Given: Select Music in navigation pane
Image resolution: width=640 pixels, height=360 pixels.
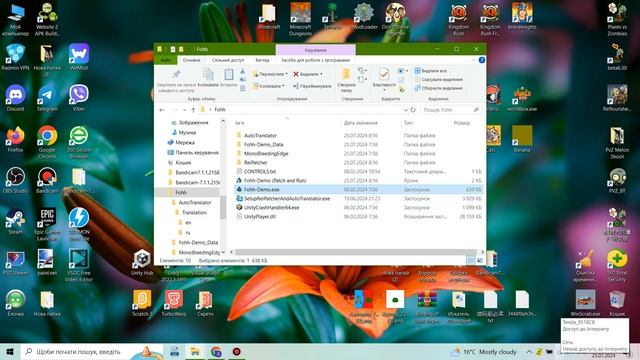Looking at the screenshot, I should point(187,133).
